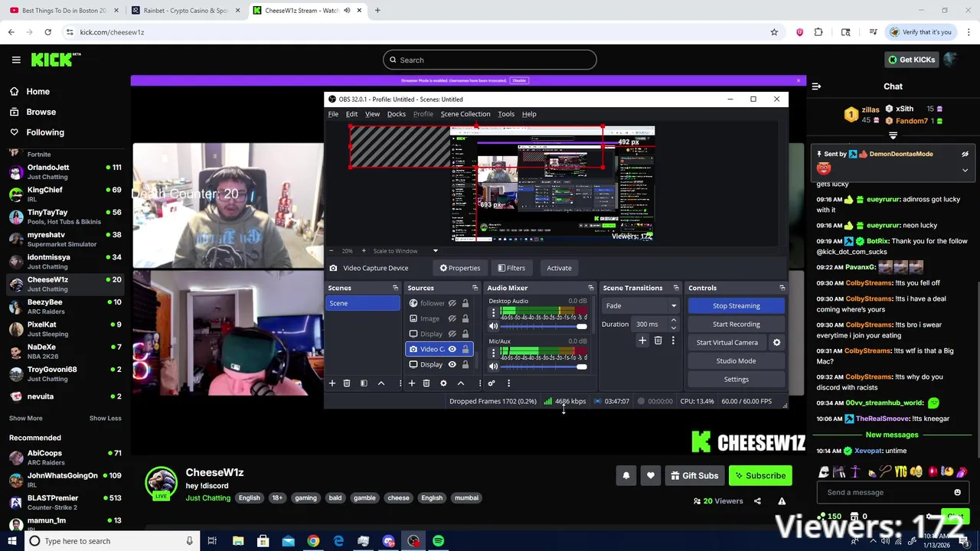This screenshot has width=980, height=551.
Task: Open Spotify from the taskbar
Action: 438,541
